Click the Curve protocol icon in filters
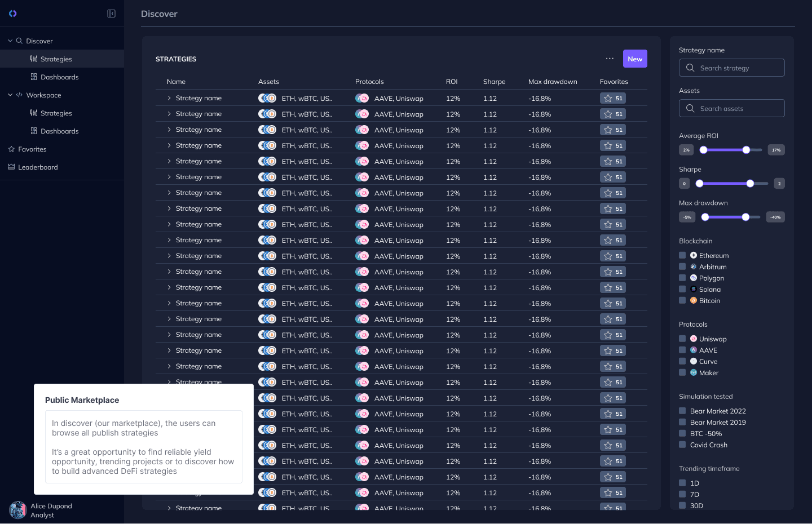Viewport: 812px width, 524px height. tap(694, 361)
